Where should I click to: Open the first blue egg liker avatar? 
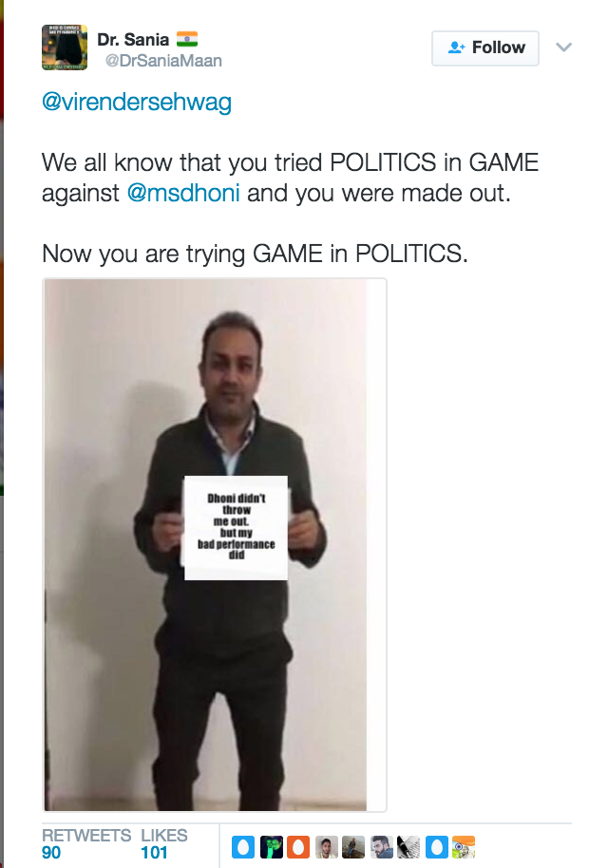coord(242,847)
